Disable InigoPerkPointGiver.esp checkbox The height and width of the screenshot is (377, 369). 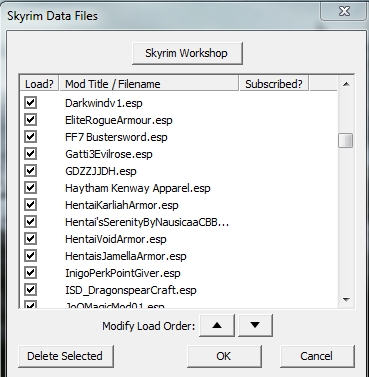pyautogui.click(x=30, y=273)
